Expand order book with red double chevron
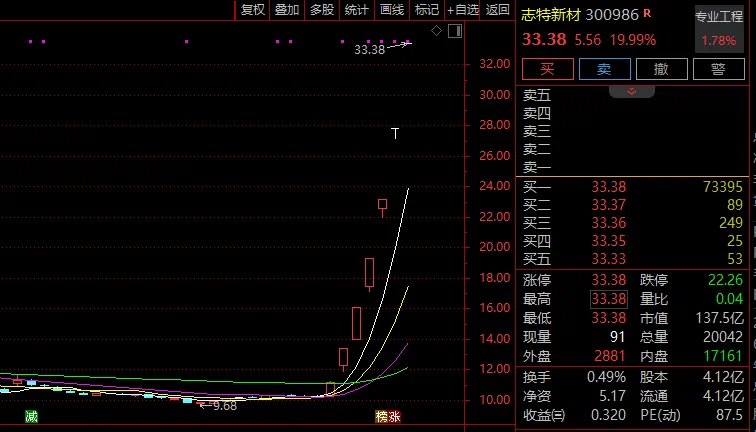 click(631, 91)
